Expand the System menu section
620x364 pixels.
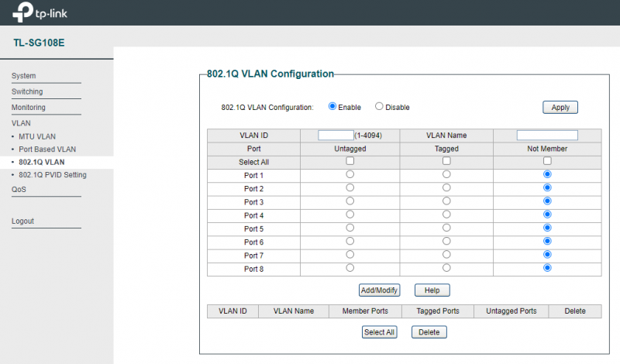coord(24,76)
